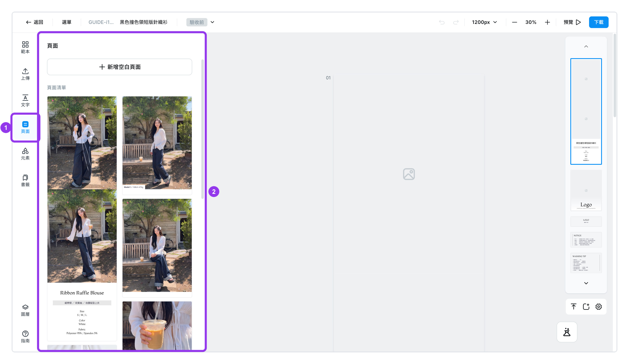Click the 30% zoom value
629x364 pixels.
(x=531, y=22)
